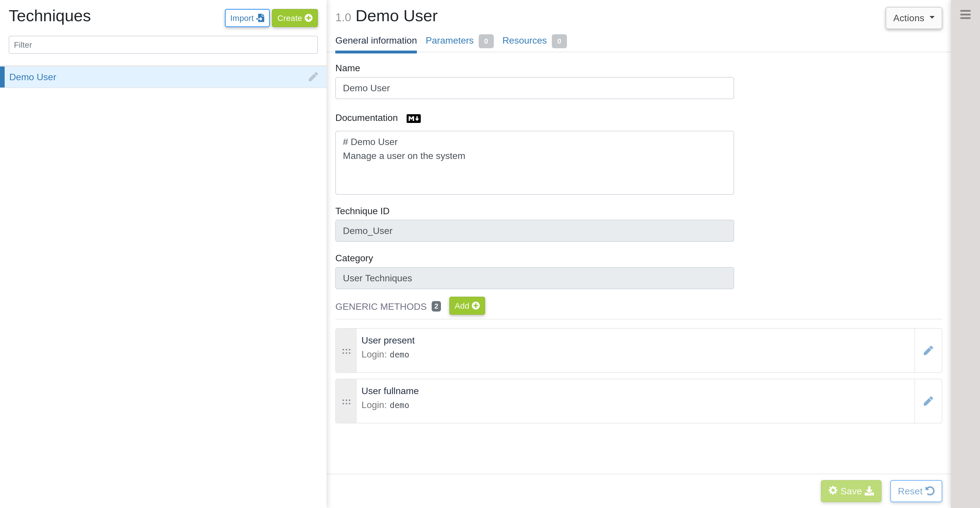
Task: Click the Markdown M4 documentation icon
Action: pos(413,118)
